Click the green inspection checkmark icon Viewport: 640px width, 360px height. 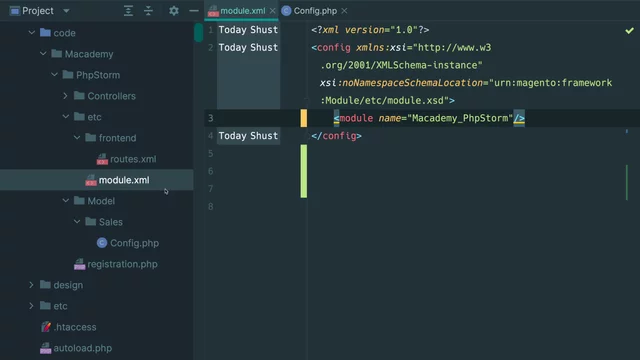click(629, 30)
